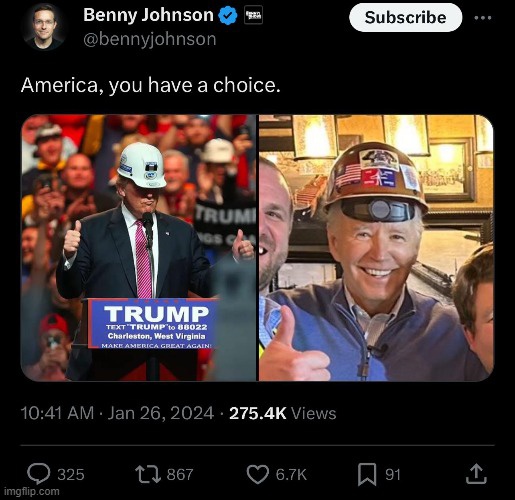Open the right photo with brown hard hat
The width and height of the screenshot is (515, 500).
(x=376, y=248)
